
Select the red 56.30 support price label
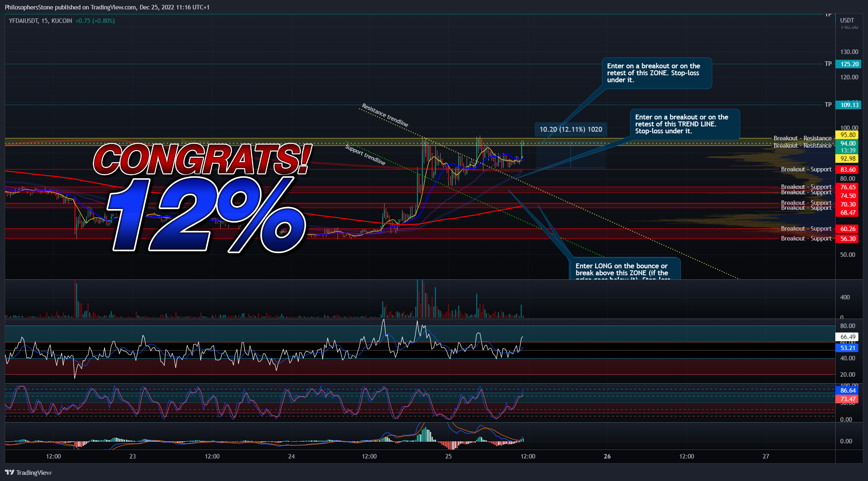(x=847, y=238)
